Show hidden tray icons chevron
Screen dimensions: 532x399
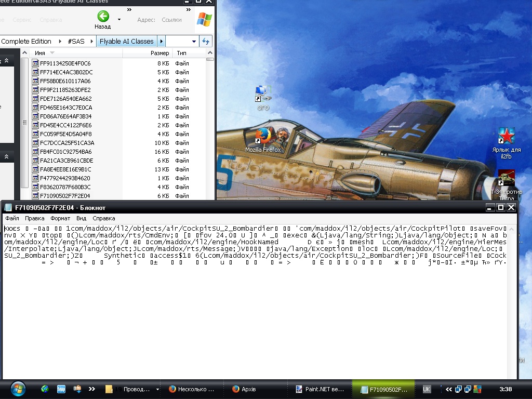[x=448, y=389]
